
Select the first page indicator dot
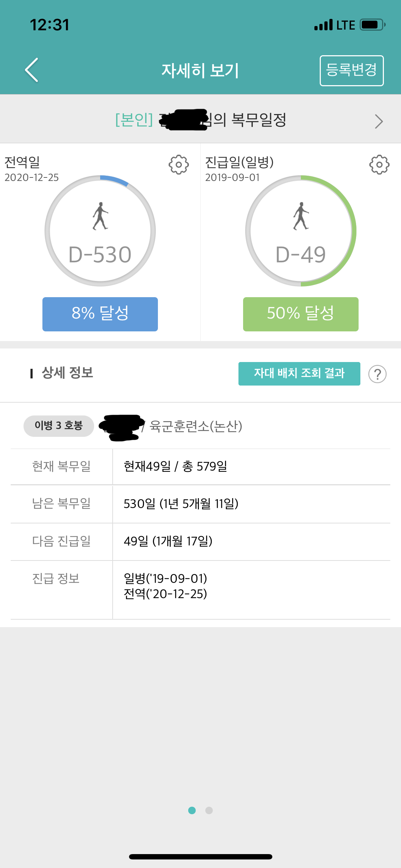point(192,811)
